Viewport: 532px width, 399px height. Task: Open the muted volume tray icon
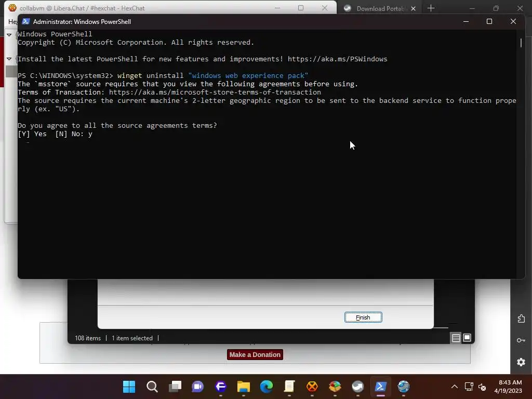pyautogui.click(x=482, y=387)
